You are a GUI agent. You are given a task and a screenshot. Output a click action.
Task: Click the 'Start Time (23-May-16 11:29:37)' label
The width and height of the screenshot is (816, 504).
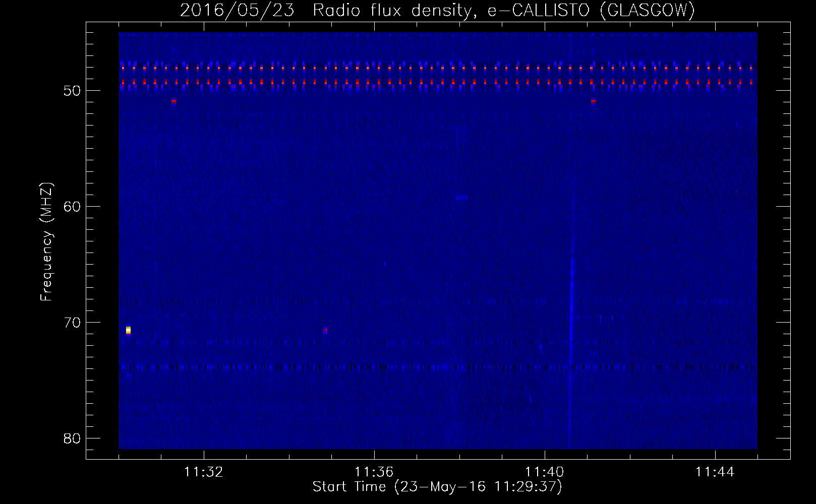437,487
